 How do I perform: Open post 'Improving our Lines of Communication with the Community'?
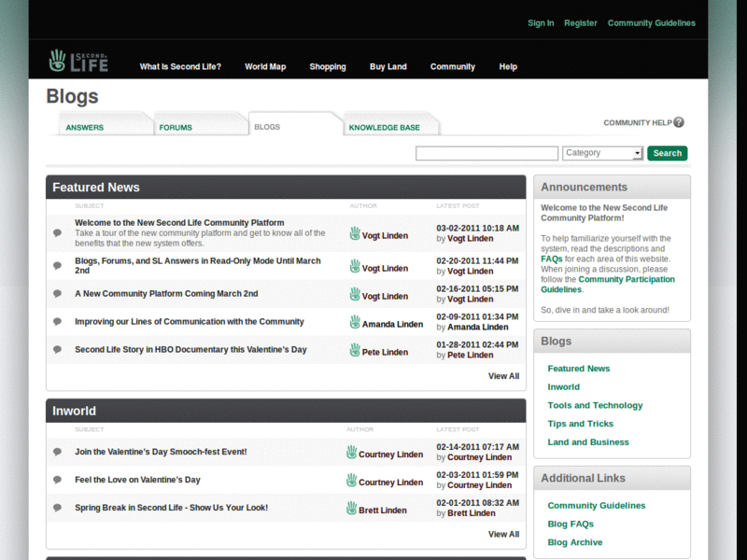(x=190, y=322)
